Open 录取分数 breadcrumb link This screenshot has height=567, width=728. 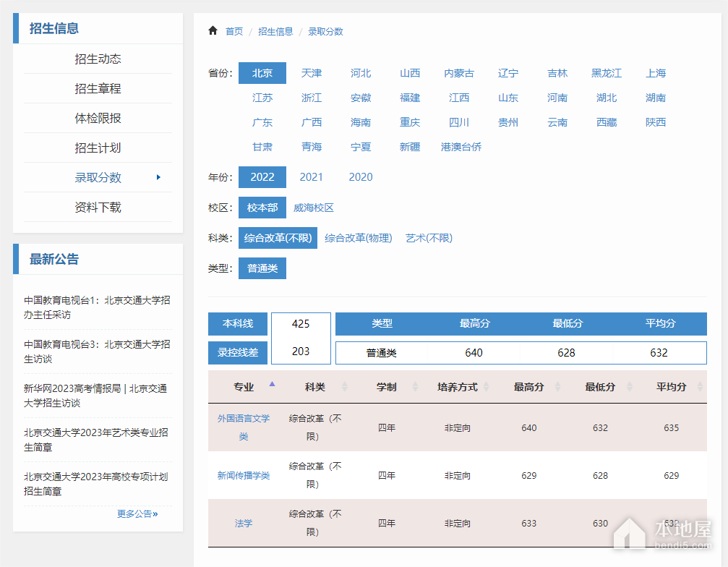(x=325, y=32)
